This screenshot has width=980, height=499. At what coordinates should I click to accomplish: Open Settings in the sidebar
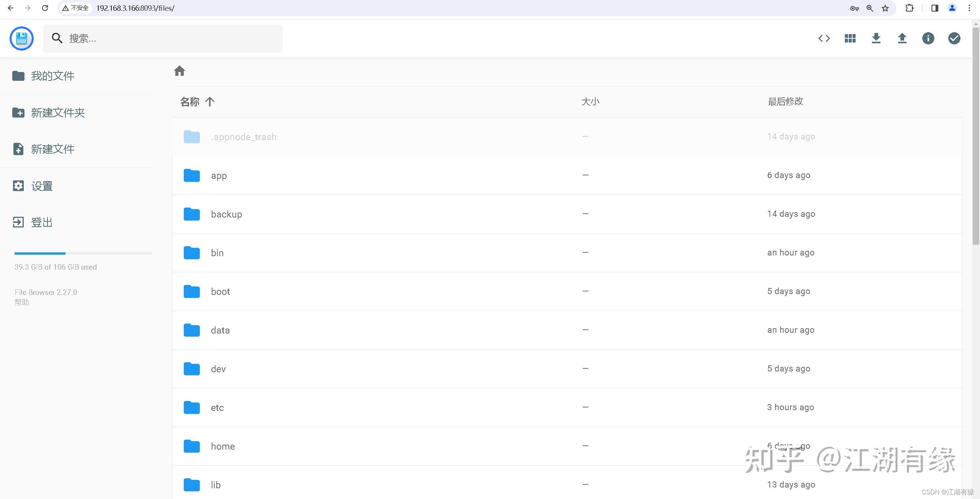tap(41, 186)
